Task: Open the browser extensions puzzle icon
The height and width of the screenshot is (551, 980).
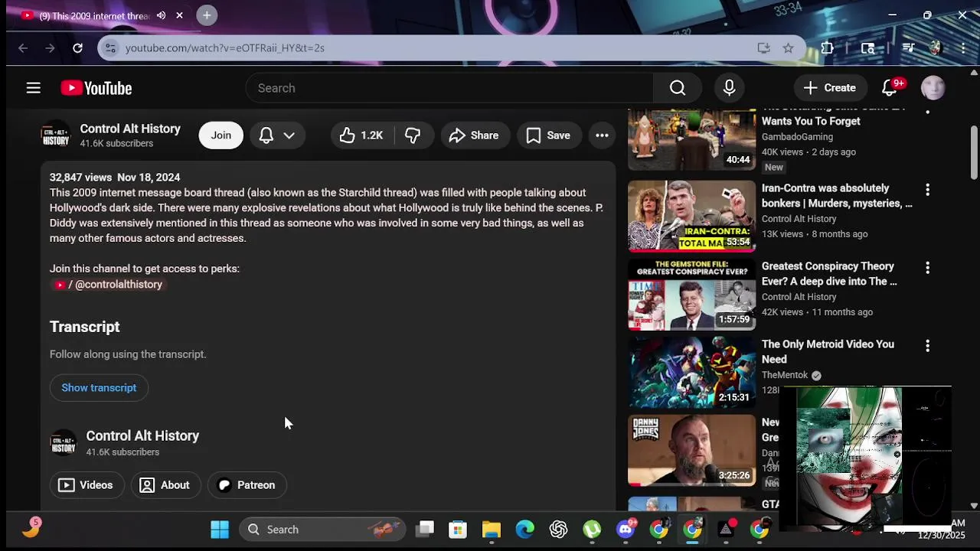Action: [828, 48]
